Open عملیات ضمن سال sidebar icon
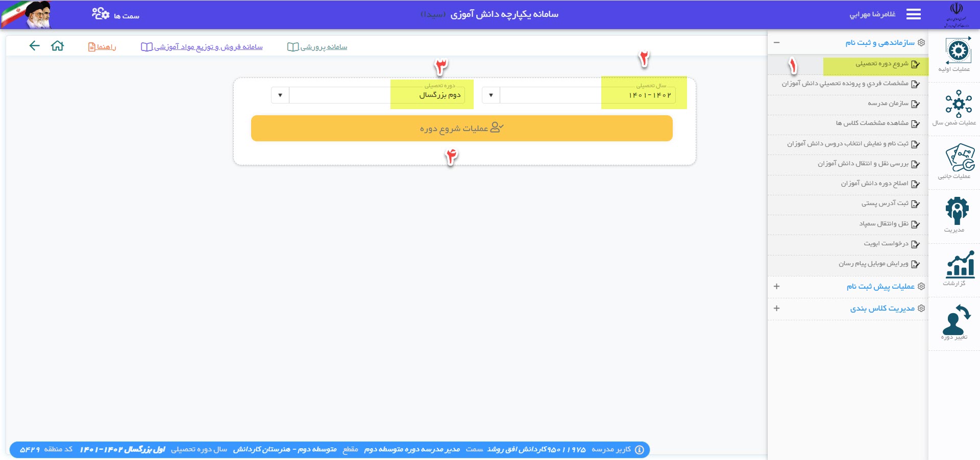 point(958,104)
